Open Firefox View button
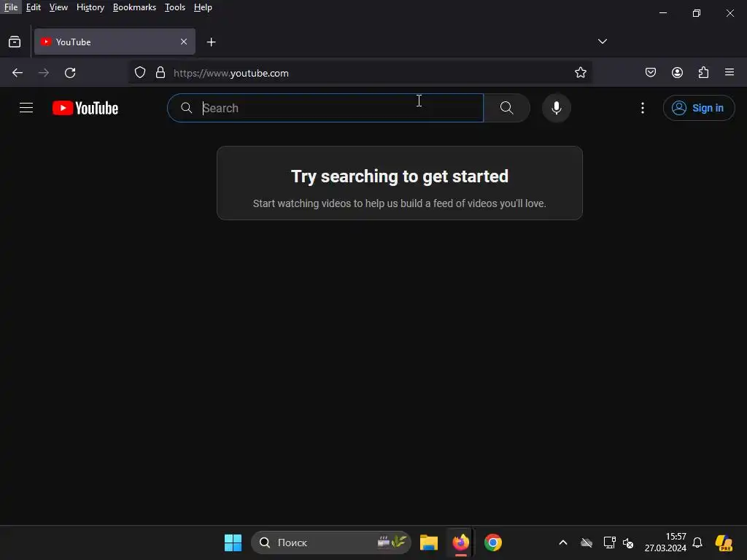Viewport: 747px width, 560px height. pyautogui.click(x=15, y=42)
